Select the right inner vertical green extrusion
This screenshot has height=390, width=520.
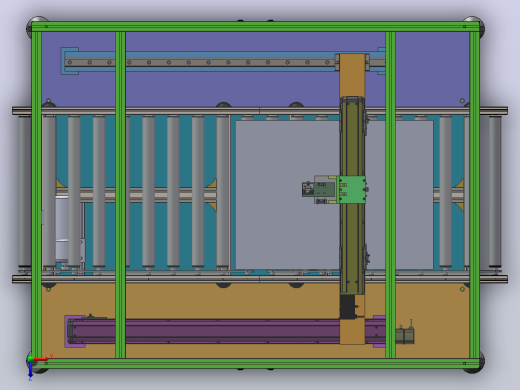point(390,195)
